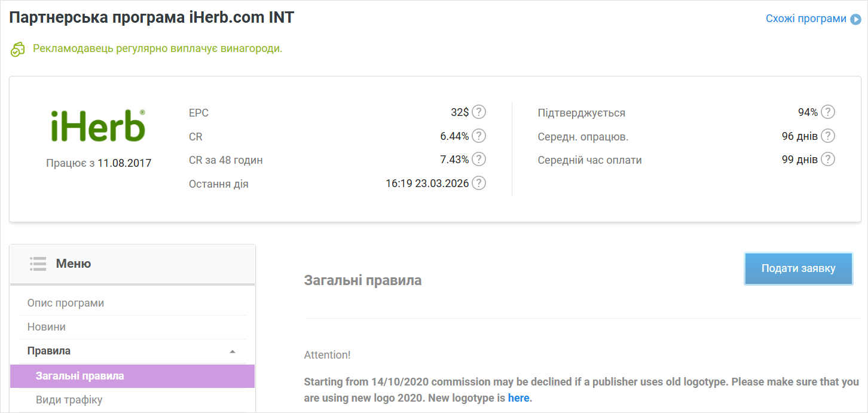Click the Правила menu heading
The image size is (868, 413).
49,351
